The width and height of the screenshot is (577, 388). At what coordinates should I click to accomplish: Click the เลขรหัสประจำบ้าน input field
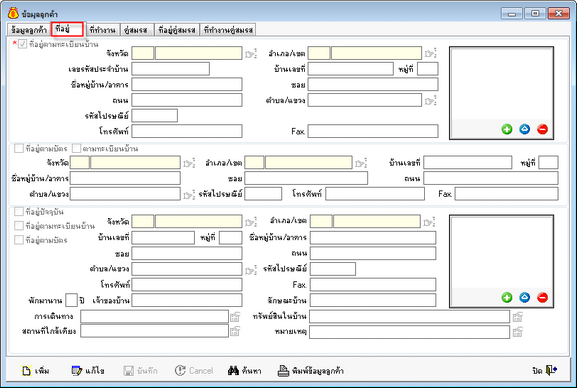[171, 69]
